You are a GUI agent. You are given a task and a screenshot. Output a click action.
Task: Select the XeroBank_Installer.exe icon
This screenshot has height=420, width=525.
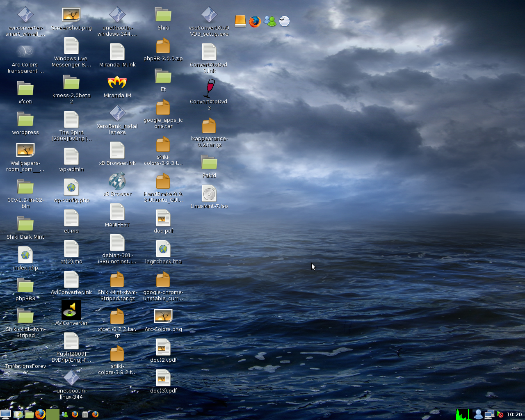pos(117,113)
